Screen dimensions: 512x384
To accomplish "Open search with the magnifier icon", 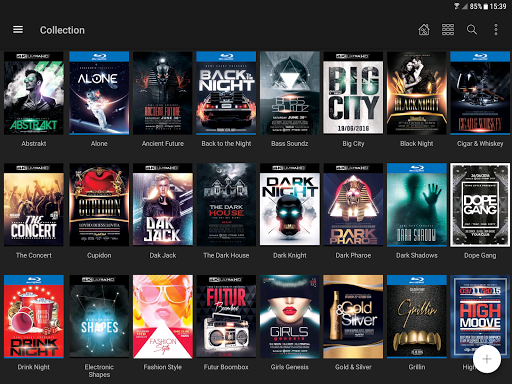I will pos(472,30).
